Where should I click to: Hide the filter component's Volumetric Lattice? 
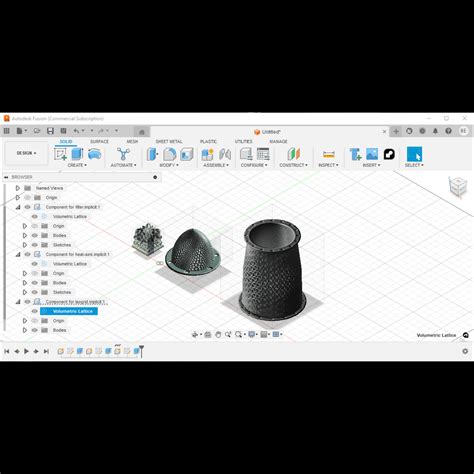pos(35,216)
